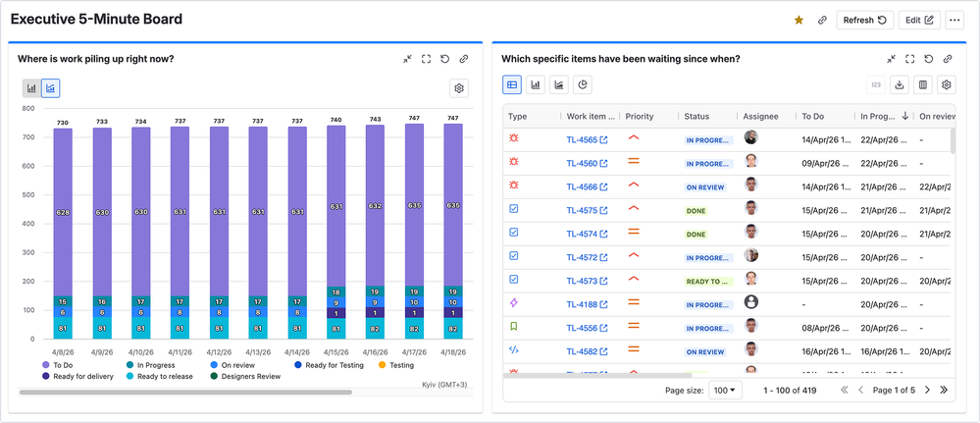The width and height of the screenshot is (980, 423).
Task: Click the Status column header
Action: click(696, 116)
